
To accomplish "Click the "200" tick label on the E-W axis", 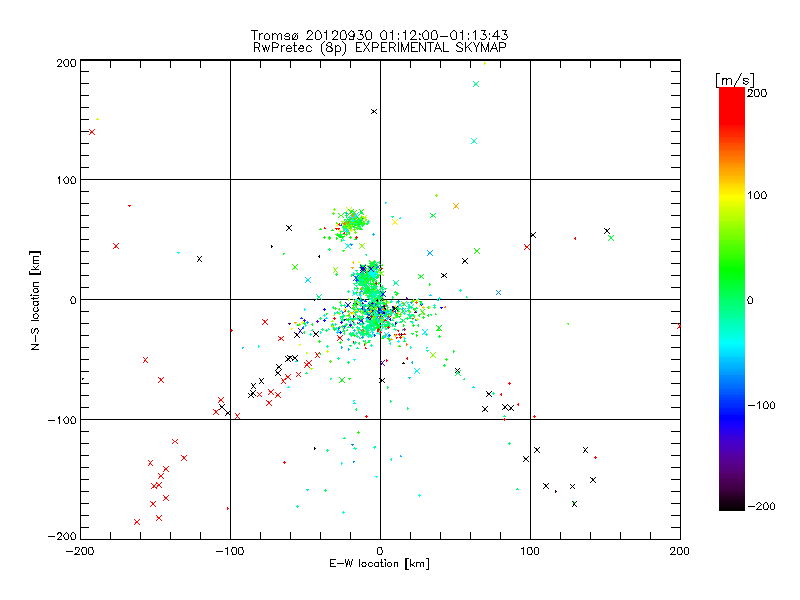I will (x=680, y=551).
